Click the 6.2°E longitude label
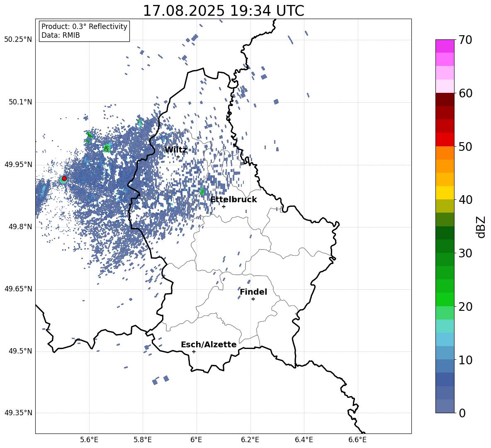The image size is (491, 448). point(250,440)
